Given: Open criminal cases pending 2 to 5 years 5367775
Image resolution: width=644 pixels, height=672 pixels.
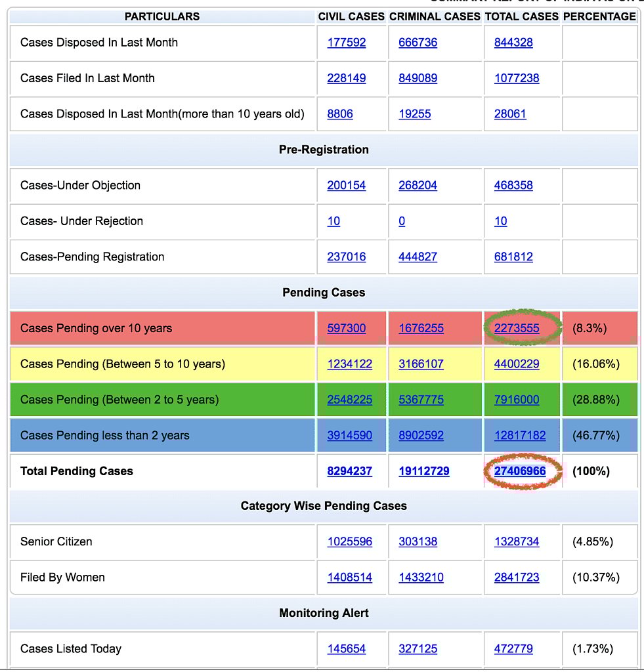Looking at the screenshot, I should (x=421, y=400).
